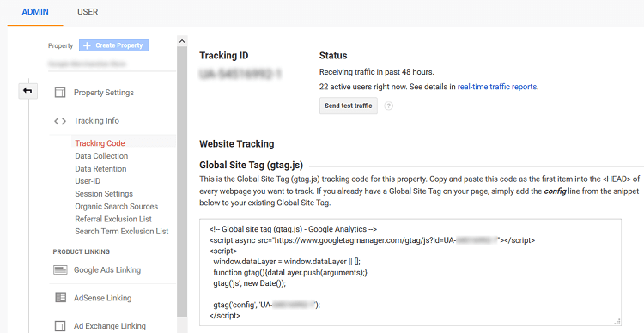Screen dimensions: 644x333
Task: Click the Property Settings window icon
Action: (x=60, y=93)
